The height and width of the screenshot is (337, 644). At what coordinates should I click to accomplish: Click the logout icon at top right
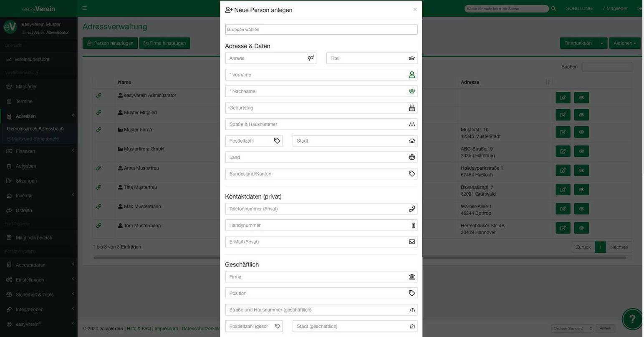640,8
